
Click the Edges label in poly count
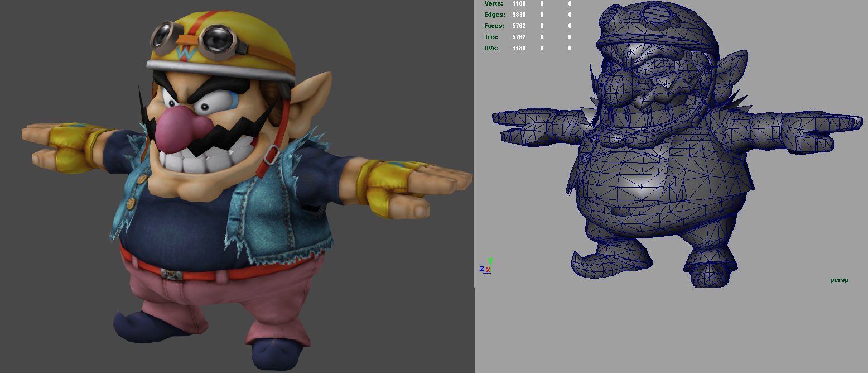[x=494, y=15]
